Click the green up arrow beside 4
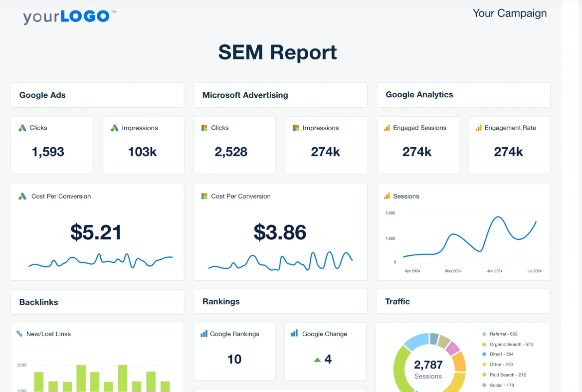This screenshot has width=582, height=392. pyautogui.click(x=317, y=360)
